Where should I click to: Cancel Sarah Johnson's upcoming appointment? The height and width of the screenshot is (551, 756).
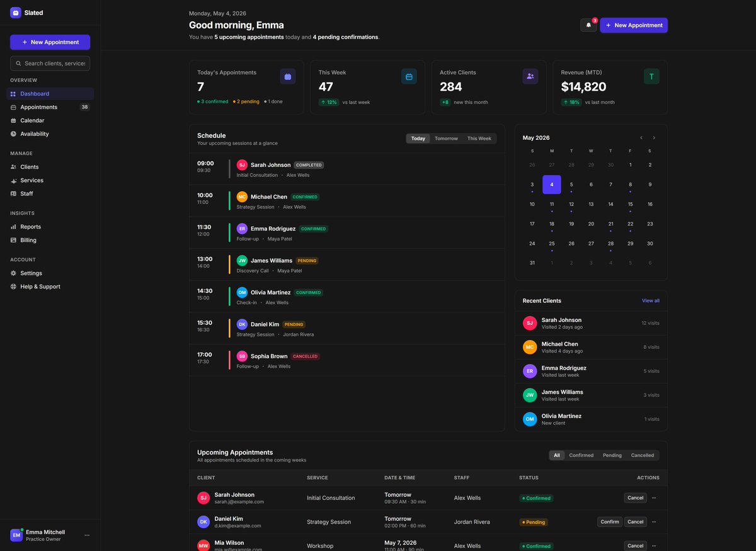click(636, 497)
